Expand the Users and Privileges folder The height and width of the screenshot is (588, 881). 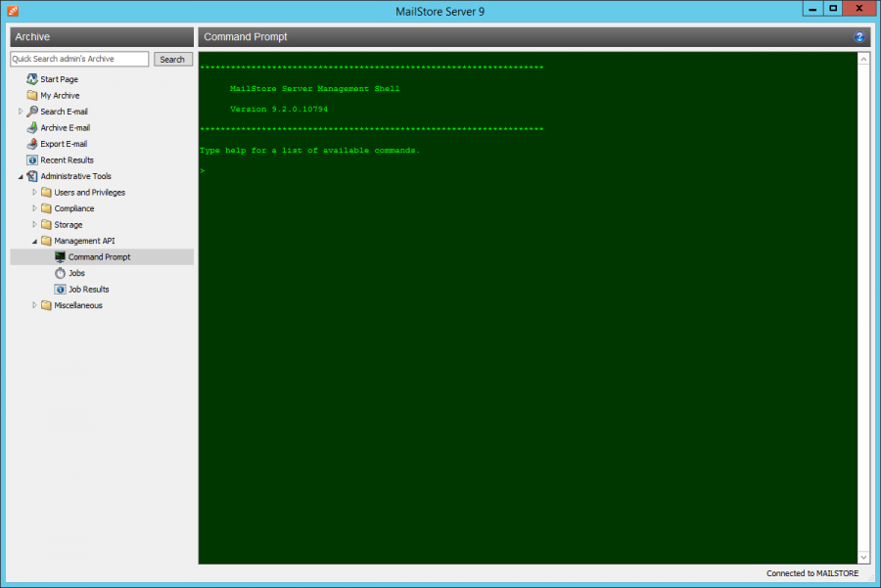coord(34,193)
